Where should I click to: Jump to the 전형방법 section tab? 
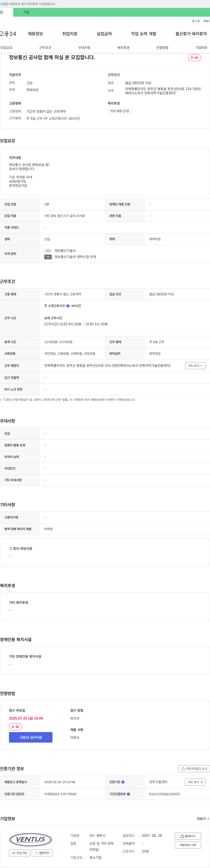point(162,48)
